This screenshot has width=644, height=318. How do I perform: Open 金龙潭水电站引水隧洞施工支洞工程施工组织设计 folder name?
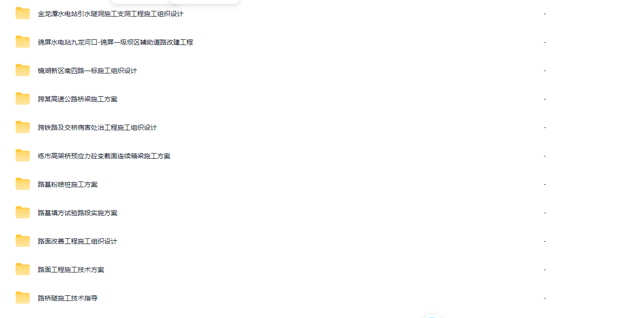tap(111, 14)
